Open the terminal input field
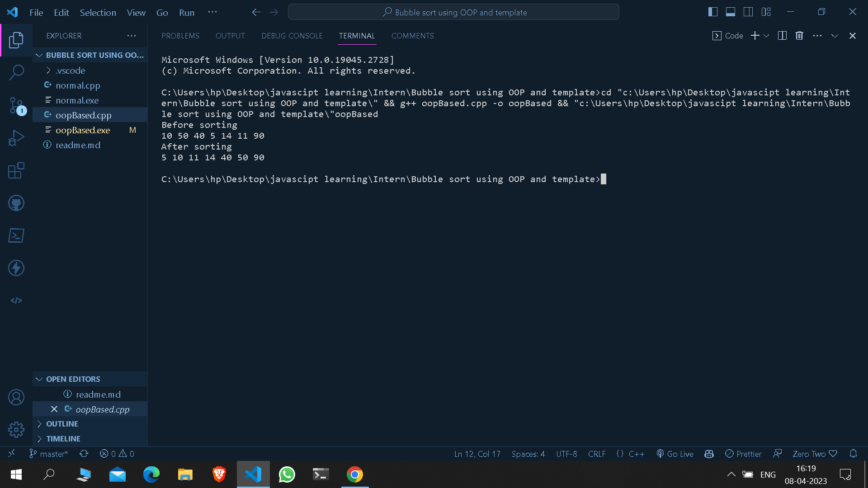 tap(604, 179)
